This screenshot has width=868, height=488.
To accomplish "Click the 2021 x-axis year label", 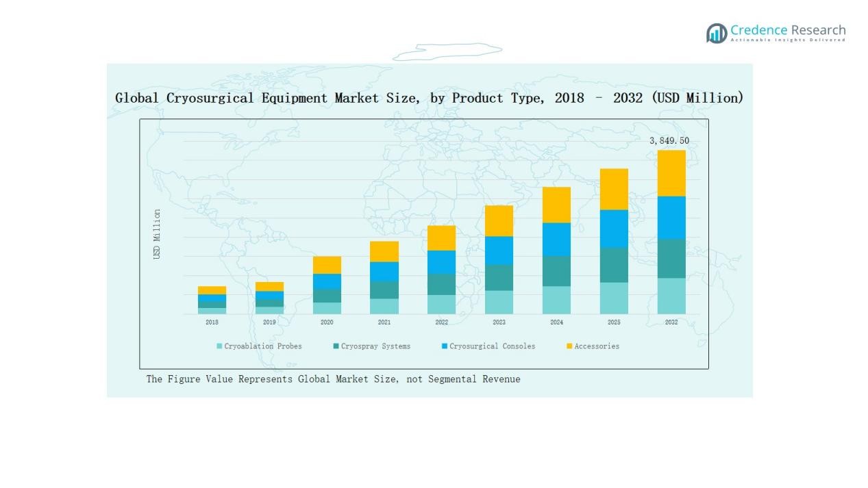I will [x=384, y=322].
